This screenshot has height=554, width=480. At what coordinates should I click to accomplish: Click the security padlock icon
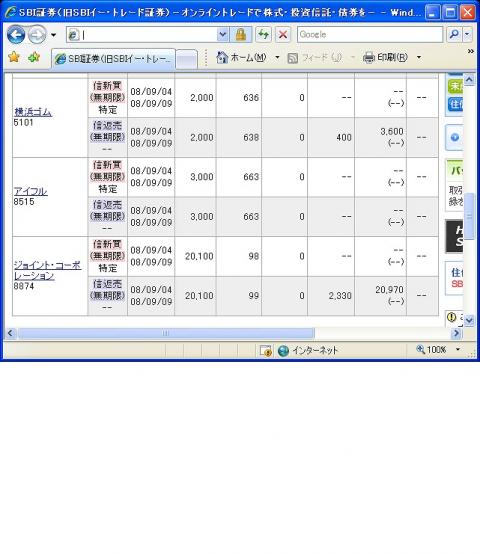[241, 35]
